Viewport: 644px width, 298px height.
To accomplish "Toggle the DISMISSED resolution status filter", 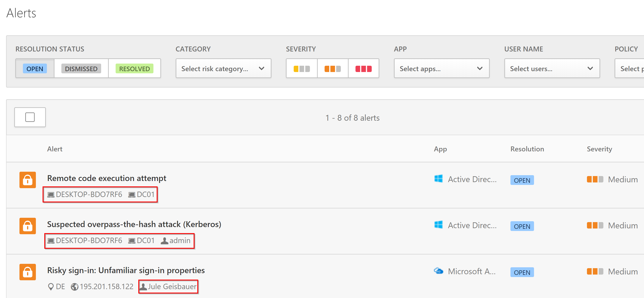I will tap(81, 69).
